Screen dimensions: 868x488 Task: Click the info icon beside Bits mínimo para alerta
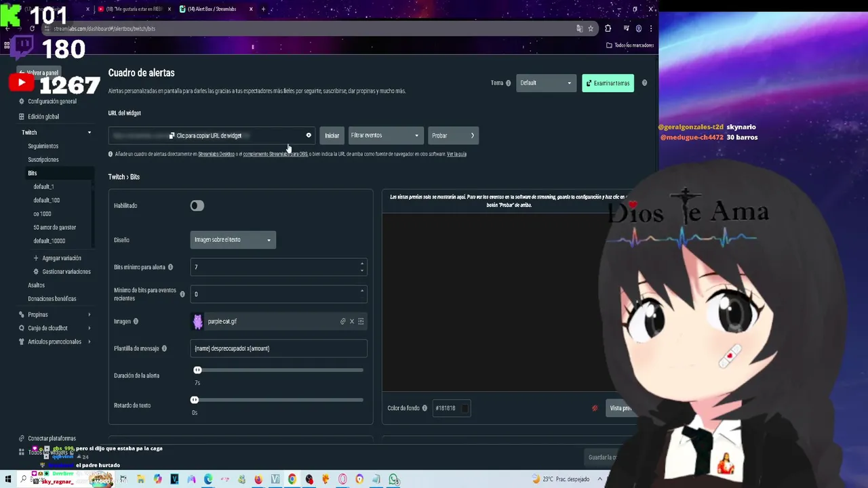click(x=170, y=267)
